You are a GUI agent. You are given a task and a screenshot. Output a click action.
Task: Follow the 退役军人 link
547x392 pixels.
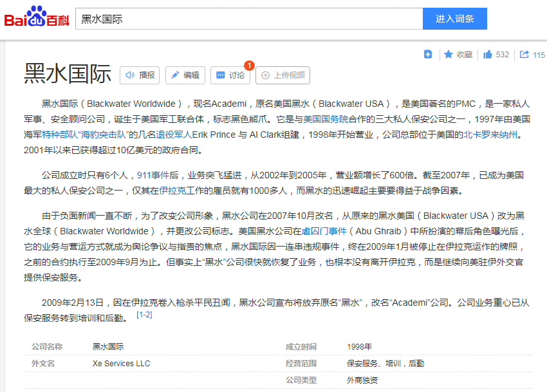click(174, 135)
